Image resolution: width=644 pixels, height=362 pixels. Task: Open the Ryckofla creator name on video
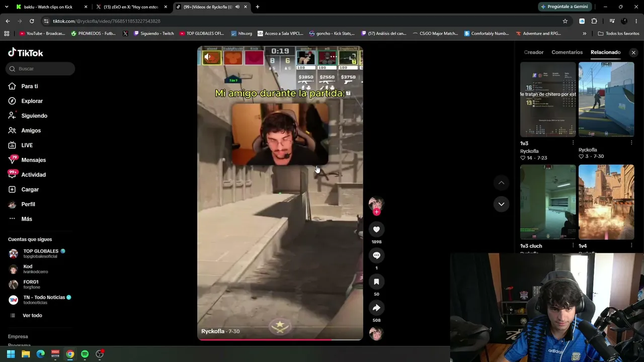point(213,331)
